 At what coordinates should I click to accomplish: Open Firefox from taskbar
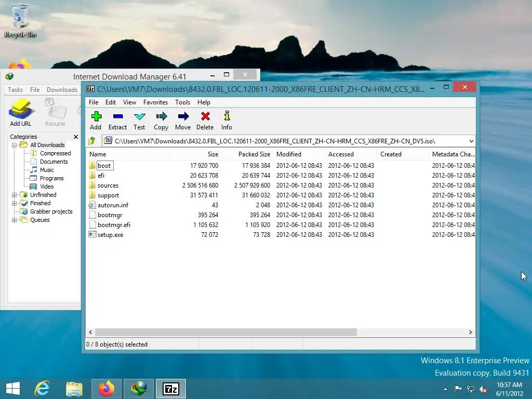[106, 389]
